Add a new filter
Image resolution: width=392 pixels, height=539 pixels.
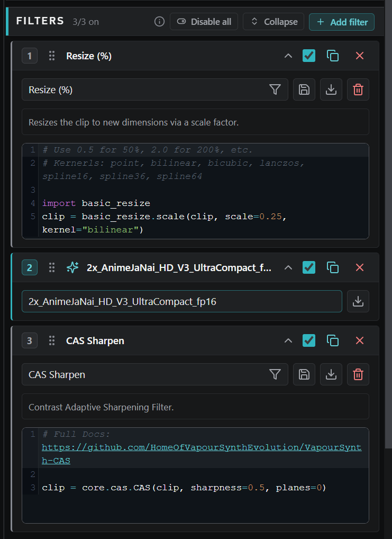tap(342, 22)
